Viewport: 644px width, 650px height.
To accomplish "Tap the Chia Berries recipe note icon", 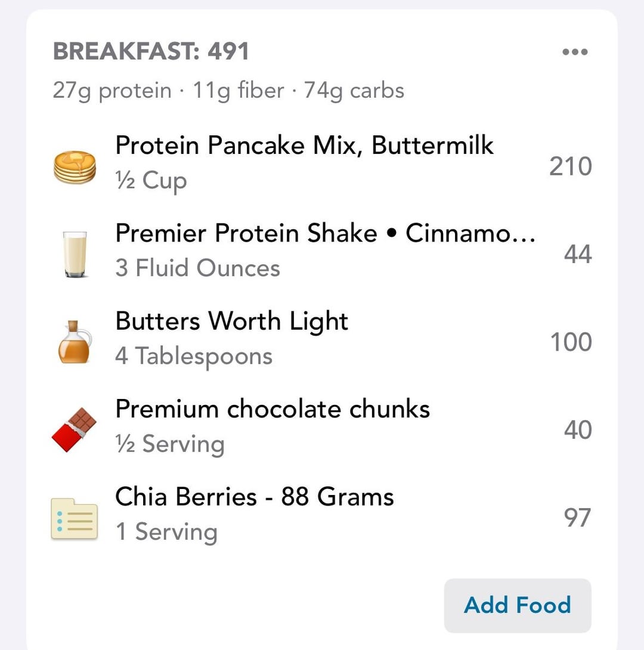I will point(75,518).
